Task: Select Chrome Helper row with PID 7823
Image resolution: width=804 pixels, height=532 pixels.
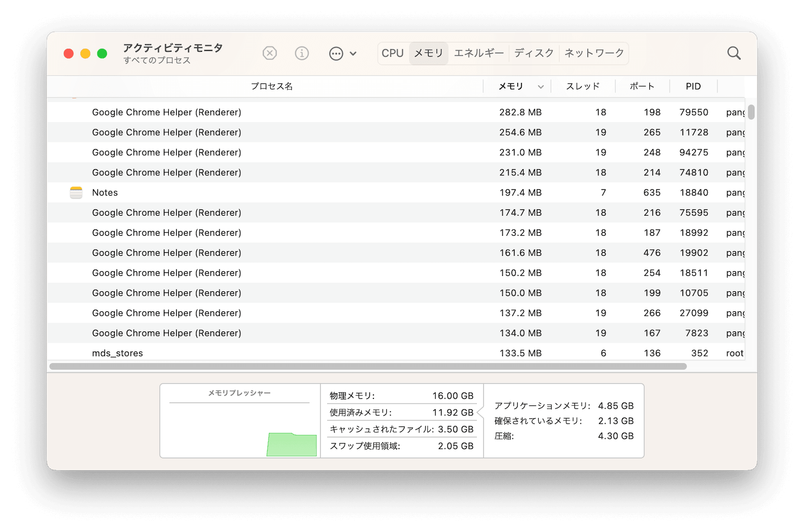Action: click(x=396, y=333)
